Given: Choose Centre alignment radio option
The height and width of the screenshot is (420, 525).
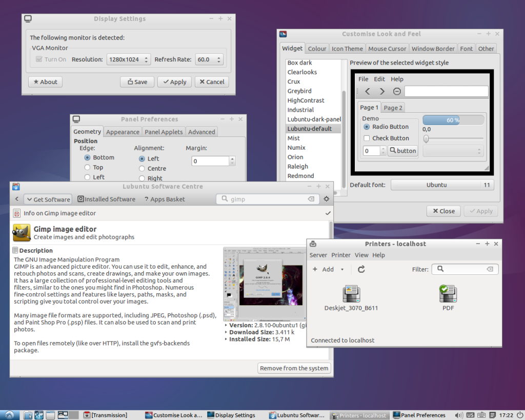Looking at the screenshot, I should [142, 168].
